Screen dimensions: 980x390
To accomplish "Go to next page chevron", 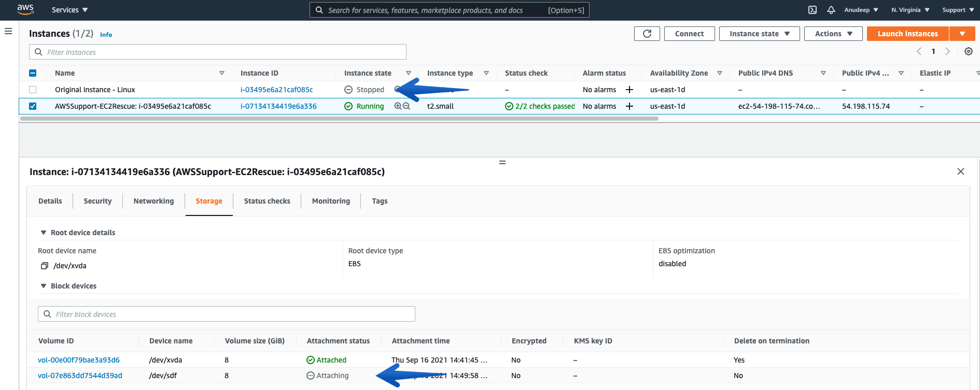I will [x=947, y=51].
